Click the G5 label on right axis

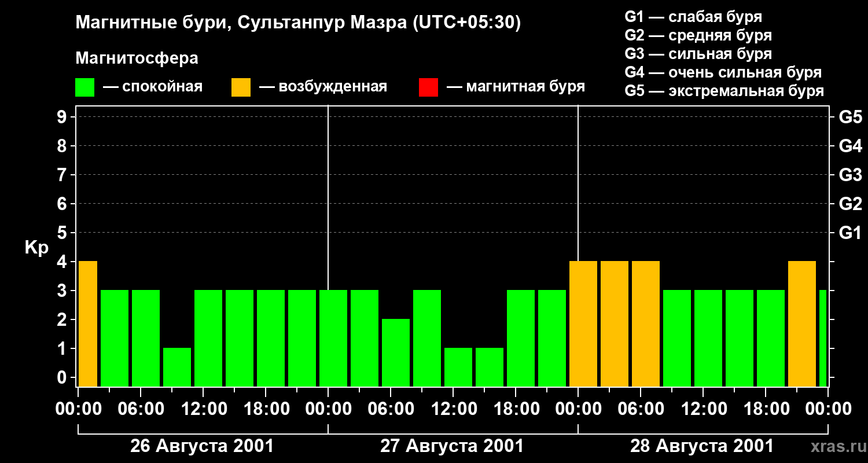pyautogui.click(x=851, y=117)
